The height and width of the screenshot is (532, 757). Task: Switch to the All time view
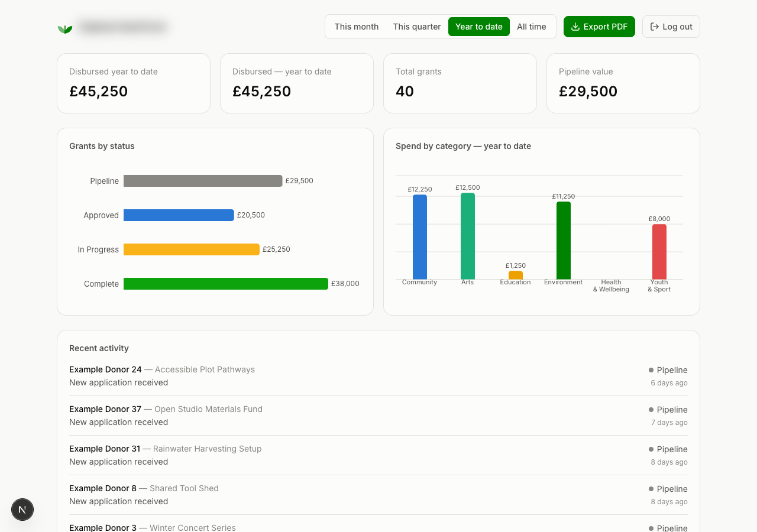(x=532, y=27)
